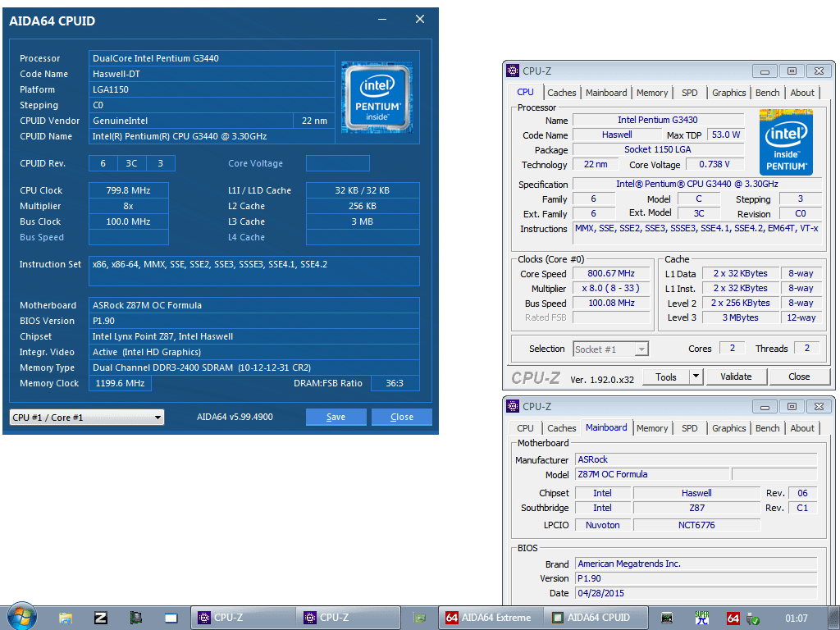Open Bench tab in upper CPU-Z window

click(767, 93)
